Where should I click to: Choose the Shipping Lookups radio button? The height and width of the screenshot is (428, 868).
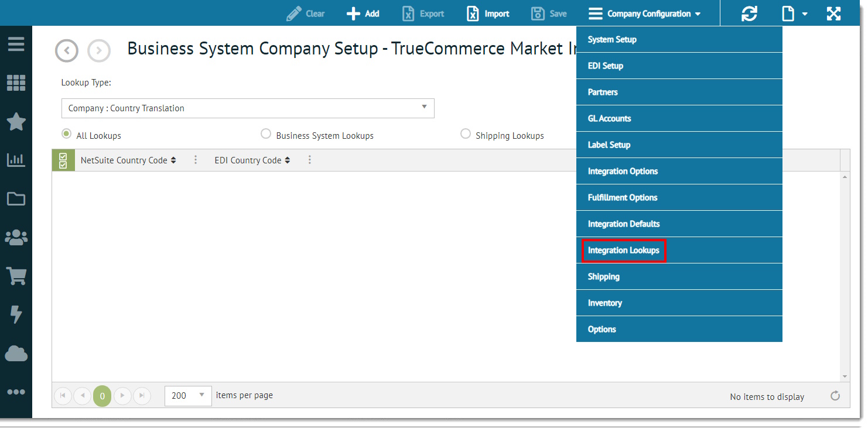[x=466, y=134]
